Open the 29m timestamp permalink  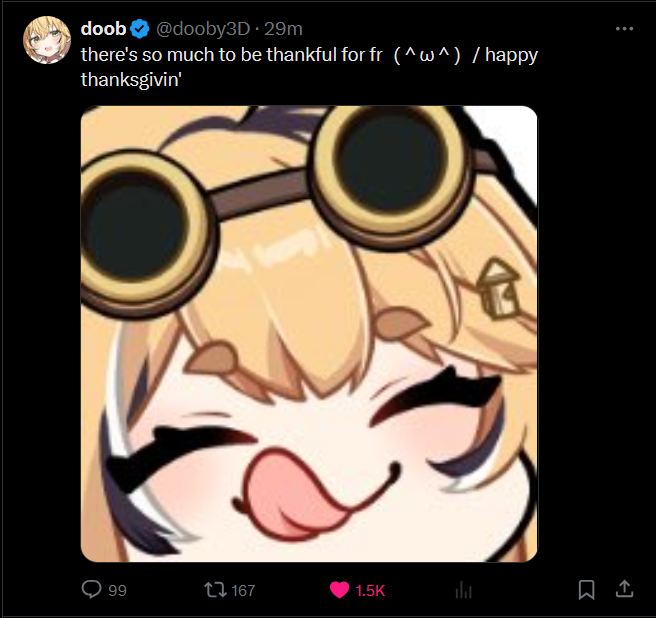283,29
